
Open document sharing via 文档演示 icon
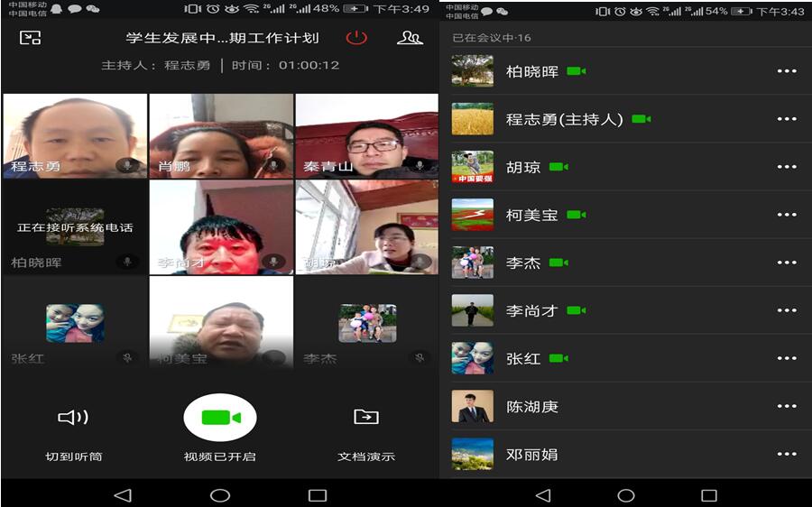click(365, 417)
